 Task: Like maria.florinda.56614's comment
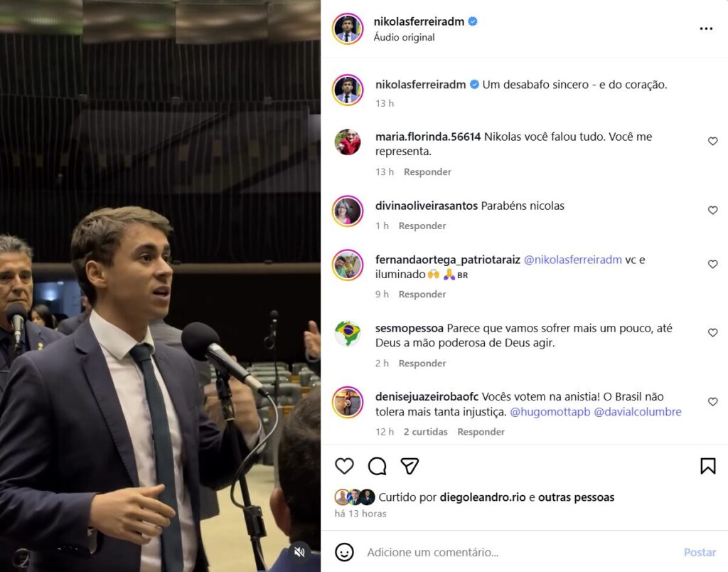[712, 142]
